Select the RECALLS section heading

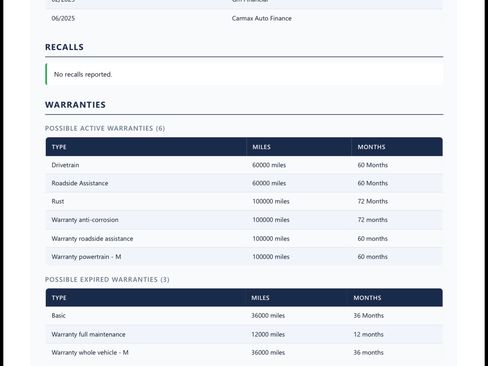(64, 47)
